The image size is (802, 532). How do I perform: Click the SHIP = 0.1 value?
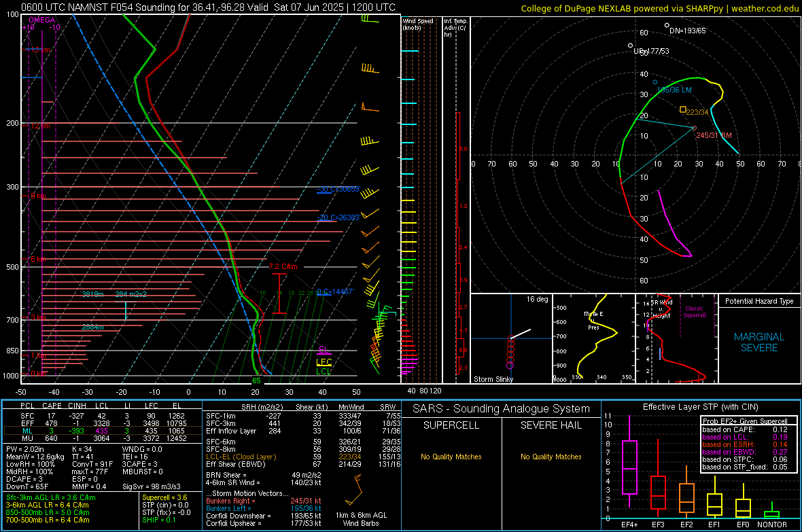pos(158,520)
